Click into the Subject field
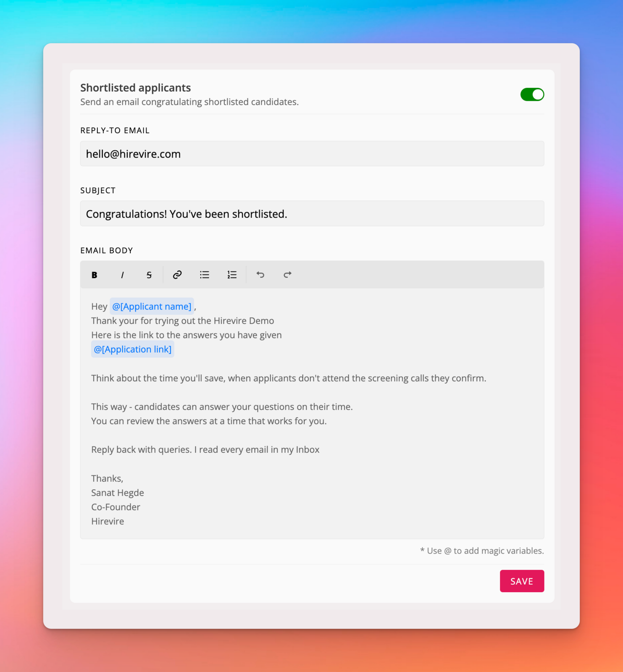Screen dimensions: 623x672 pyautogui.click(x=312, y=214)
